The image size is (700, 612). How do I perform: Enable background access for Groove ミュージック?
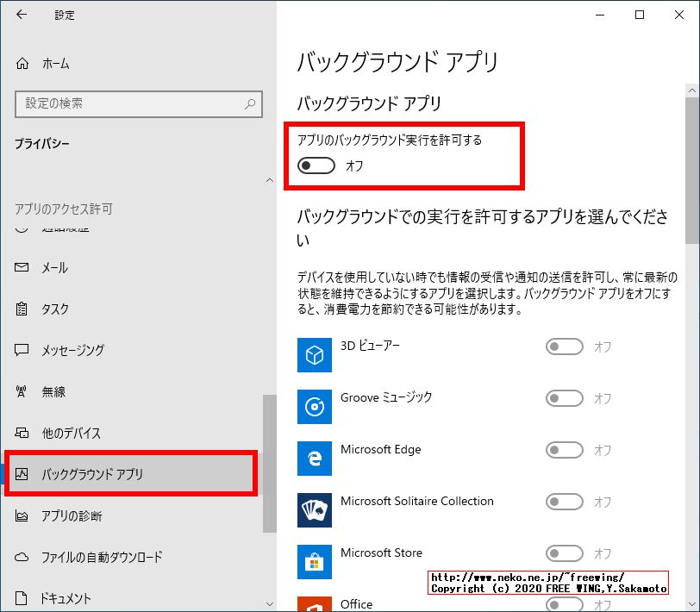point(565,398)
